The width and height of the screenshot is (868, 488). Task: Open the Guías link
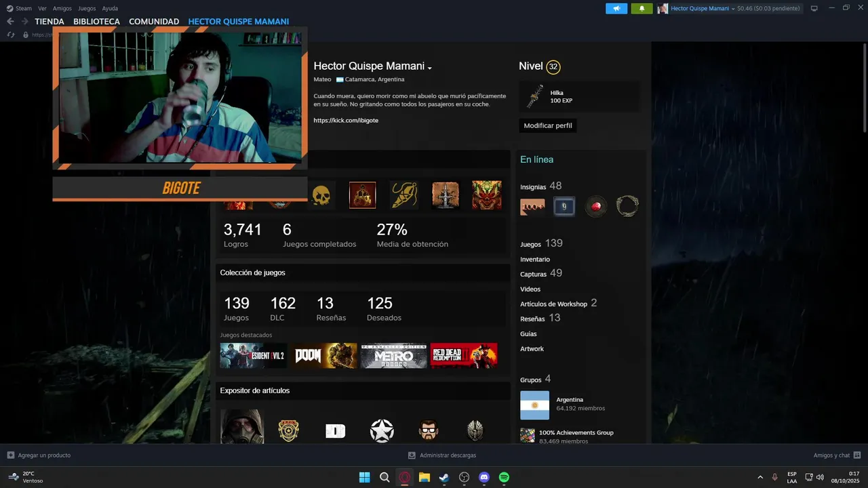coord(528,334)
